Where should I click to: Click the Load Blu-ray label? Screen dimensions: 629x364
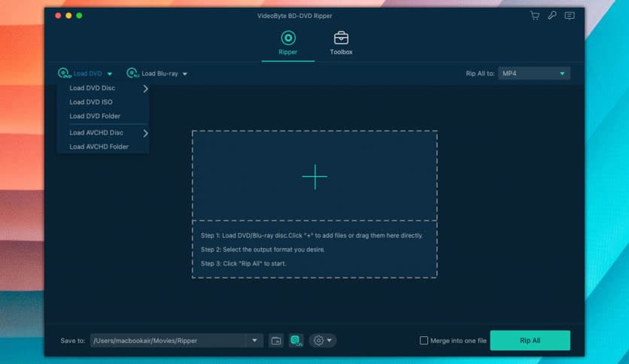pos(160,74)
